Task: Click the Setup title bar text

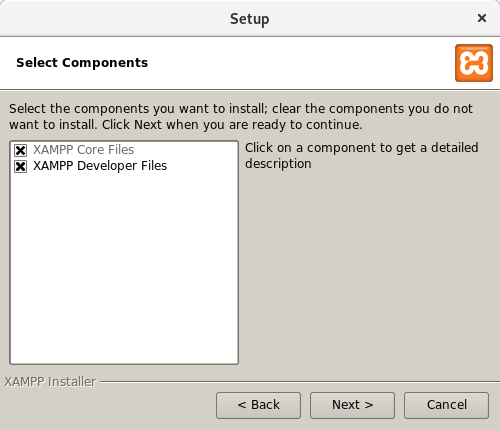Action: click(250, 19)
